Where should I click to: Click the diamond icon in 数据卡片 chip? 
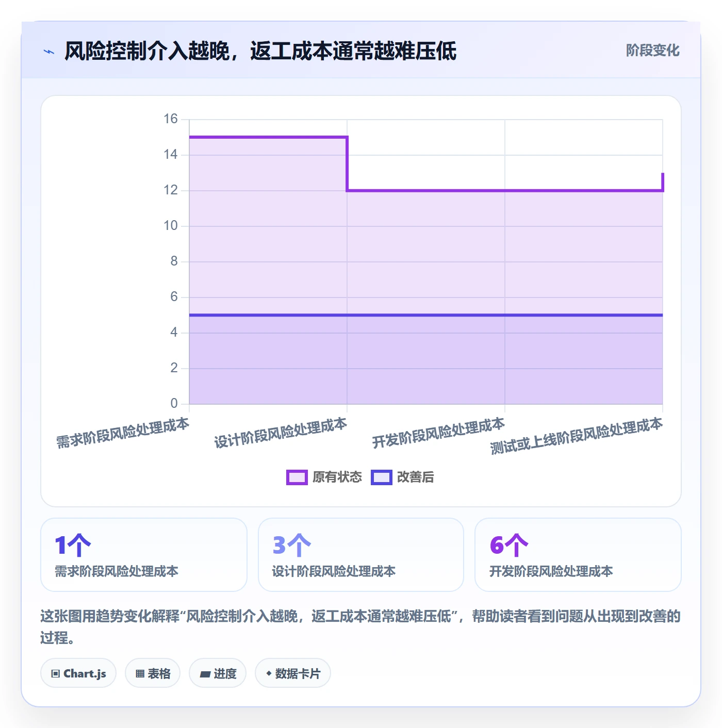269,673
